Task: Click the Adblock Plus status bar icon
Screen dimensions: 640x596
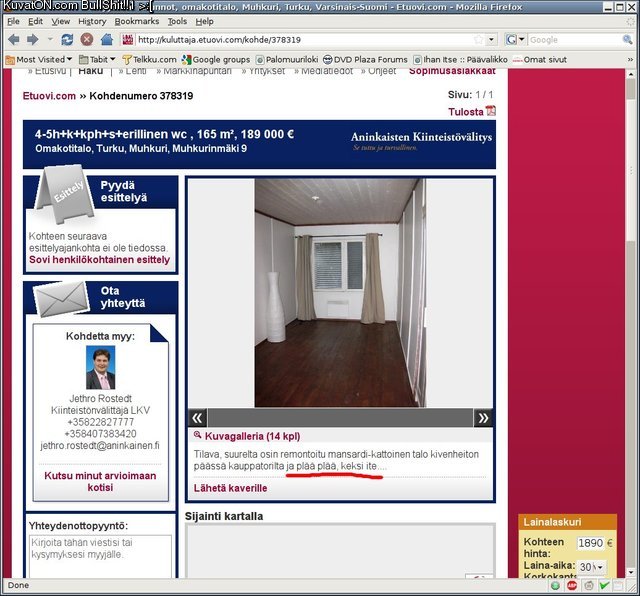Action: click(x=572, y=586)
